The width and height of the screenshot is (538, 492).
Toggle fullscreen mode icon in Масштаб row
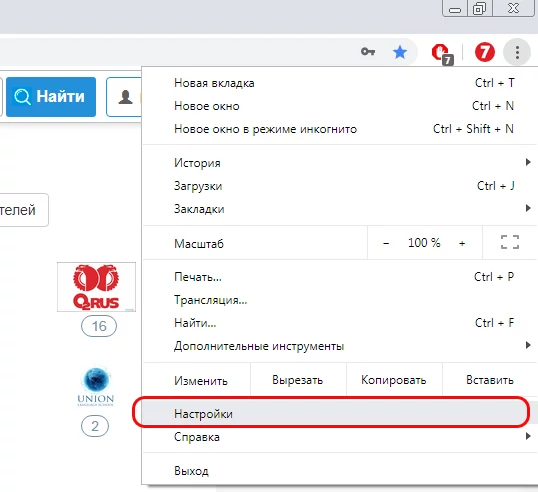click(x=510, y=242)
